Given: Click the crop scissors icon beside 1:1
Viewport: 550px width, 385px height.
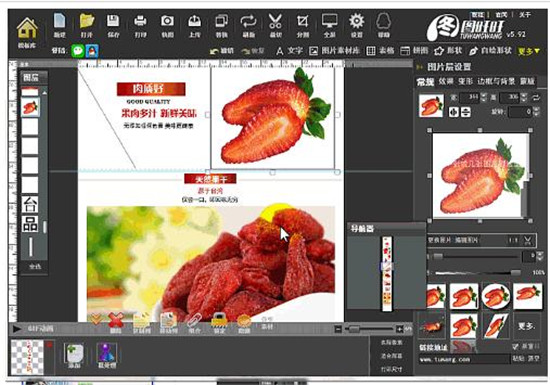Looking at the screenshot, I should tap(528, 240).
